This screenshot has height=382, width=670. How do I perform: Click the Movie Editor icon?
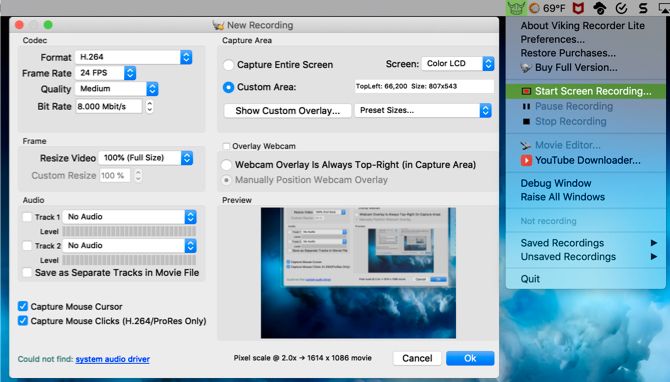[x=526, y=145]
